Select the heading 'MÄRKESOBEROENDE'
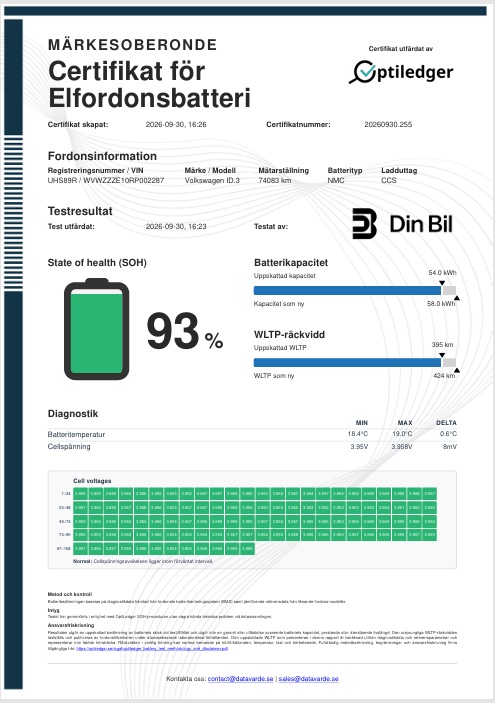This screenshot has width=495, height=703. pos(132,45)
